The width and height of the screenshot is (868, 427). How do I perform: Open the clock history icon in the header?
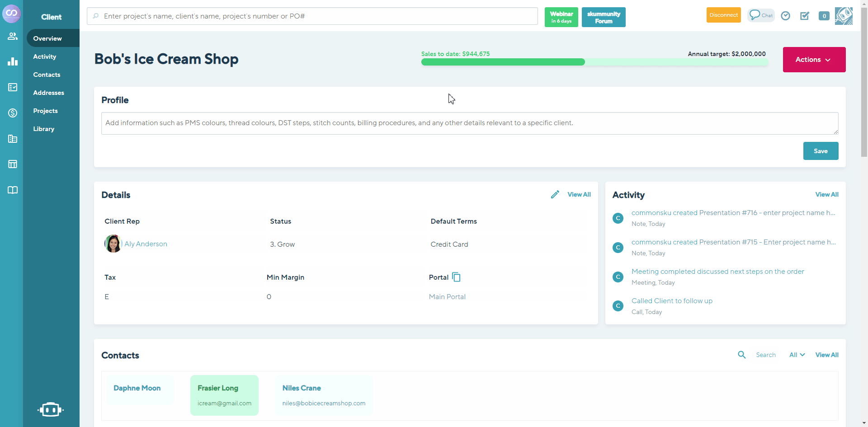[x=785, y=15]
